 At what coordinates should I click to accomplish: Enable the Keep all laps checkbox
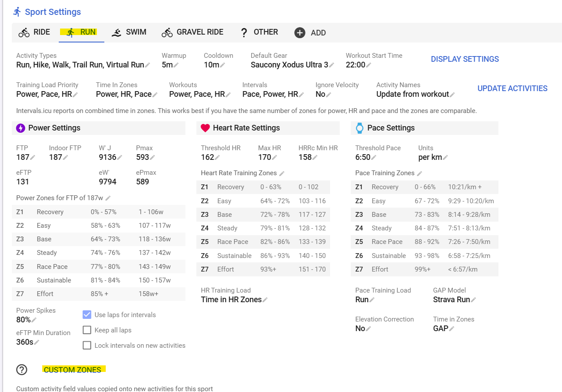coord(87,330)
